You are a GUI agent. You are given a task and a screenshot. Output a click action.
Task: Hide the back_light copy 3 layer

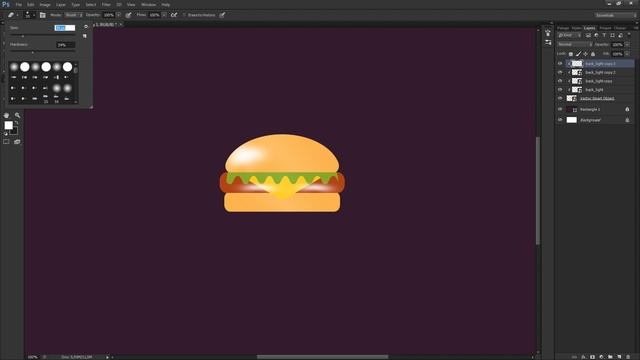560,64
